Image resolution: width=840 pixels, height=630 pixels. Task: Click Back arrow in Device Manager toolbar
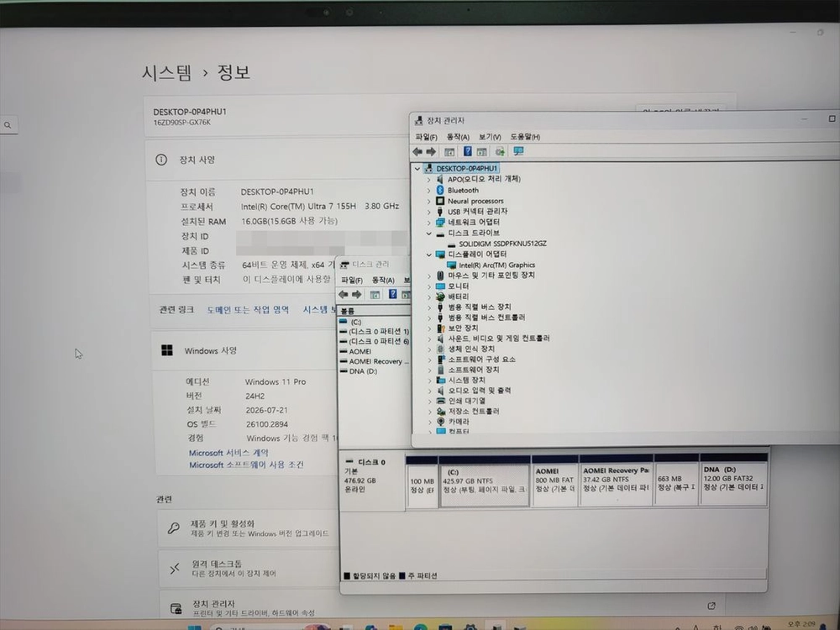point(417,151)
